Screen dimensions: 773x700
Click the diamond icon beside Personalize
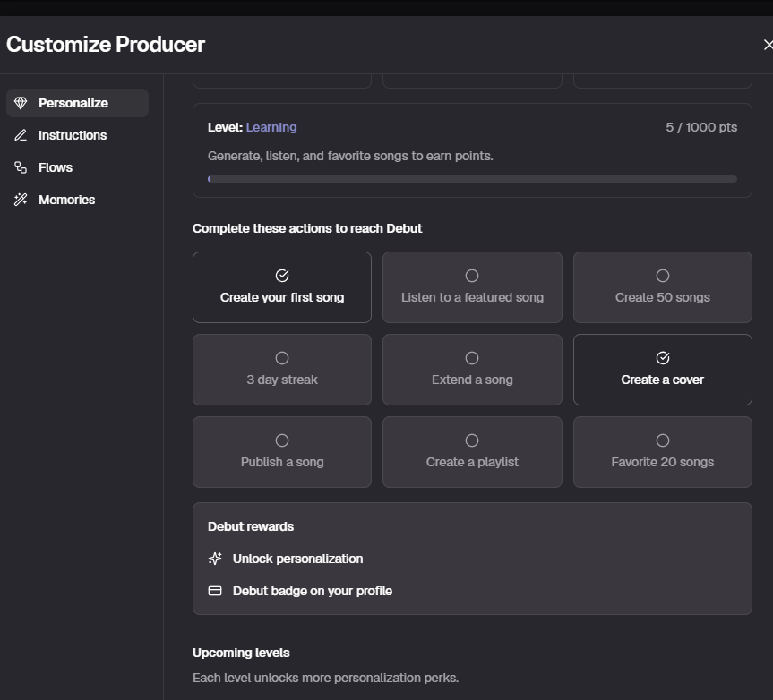click(x=21, y=102)
